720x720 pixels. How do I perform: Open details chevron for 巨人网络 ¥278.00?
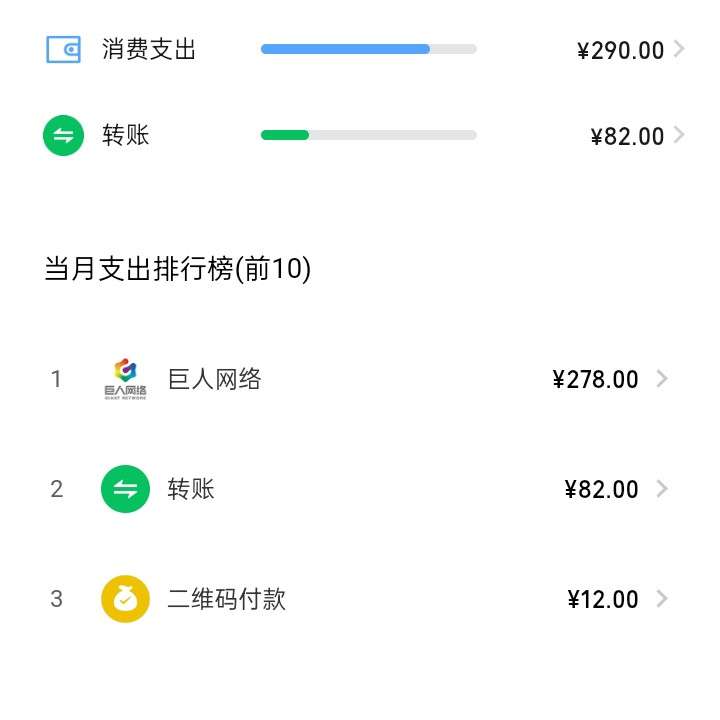click(661, 379)
